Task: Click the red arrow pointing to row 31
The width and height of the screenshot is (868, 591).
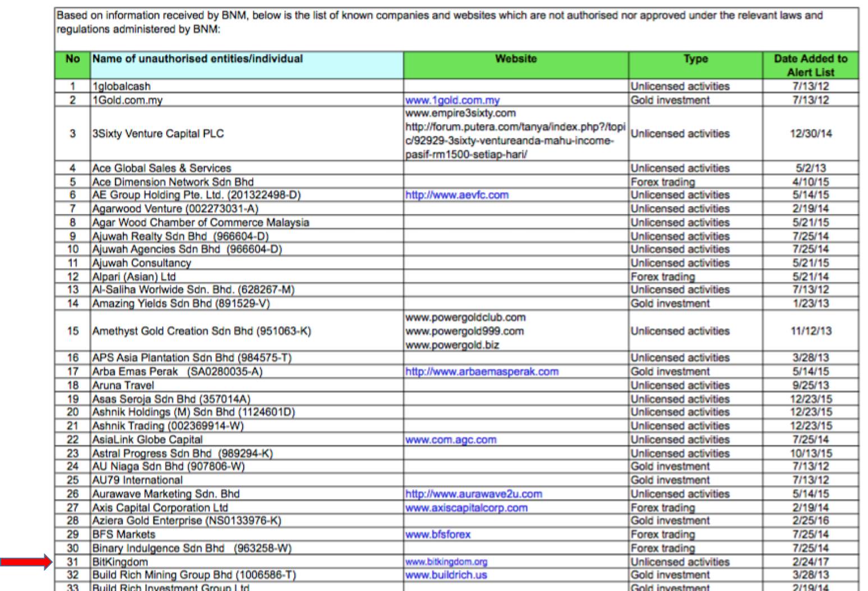Action: pyautogui.click(x=26, y=561)
